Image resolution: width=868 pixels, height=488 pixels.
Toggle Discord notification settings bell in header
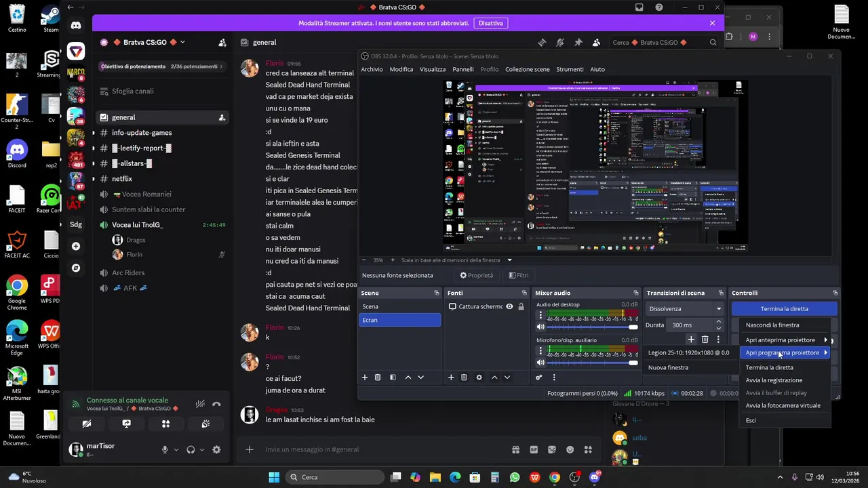560,42
